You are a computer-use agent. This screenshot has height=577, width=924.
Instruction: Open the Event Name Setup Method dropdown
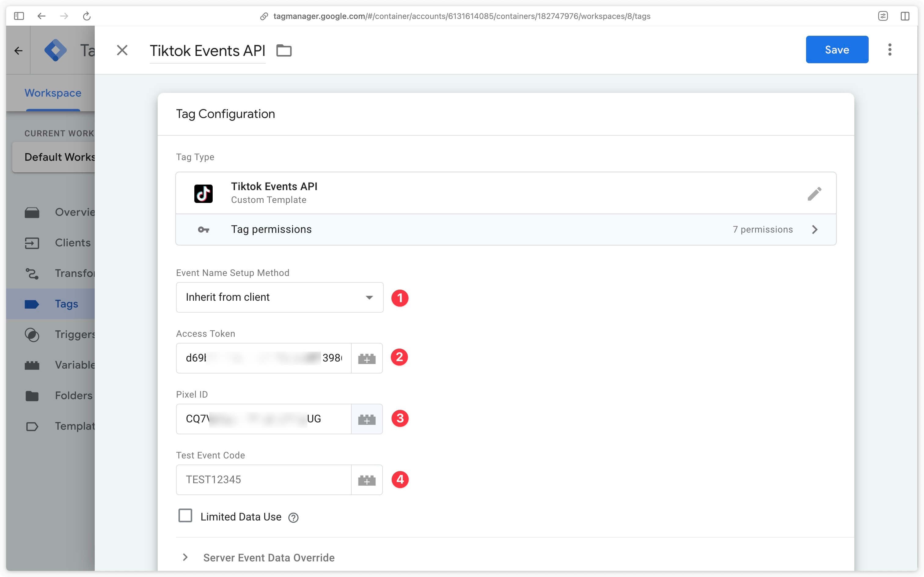(280, 297)
